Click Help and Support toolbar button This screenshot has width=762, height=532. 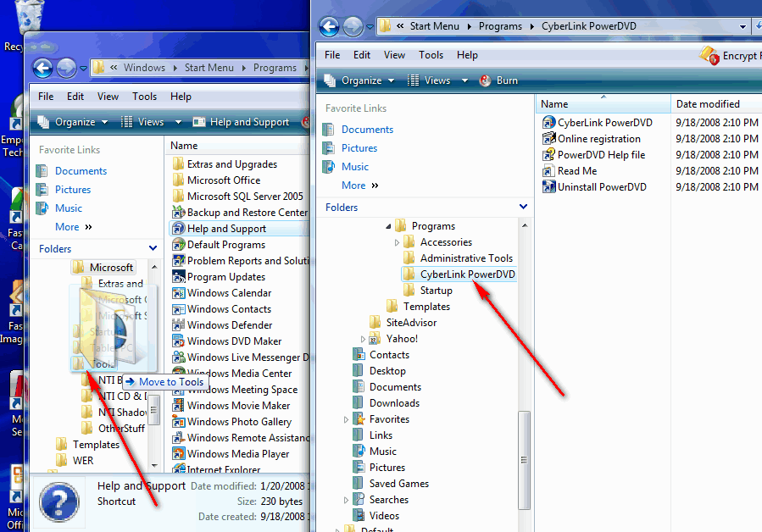click(x=241, y=122)
